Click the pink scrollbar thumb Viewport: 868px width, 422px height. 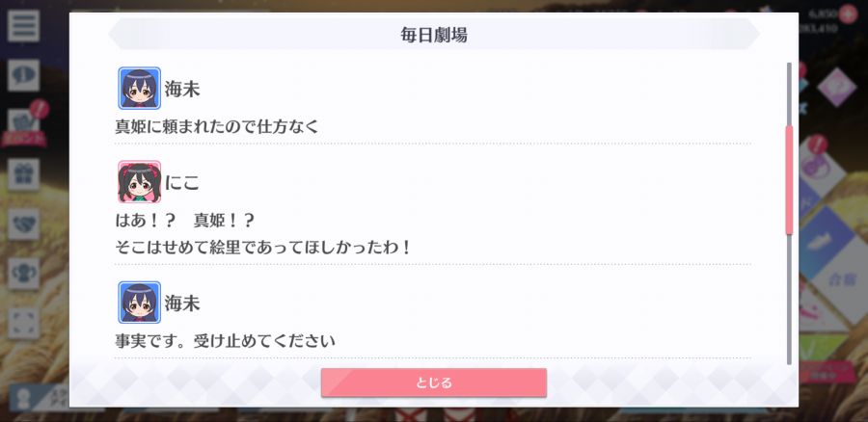click(x=789, y=180)
